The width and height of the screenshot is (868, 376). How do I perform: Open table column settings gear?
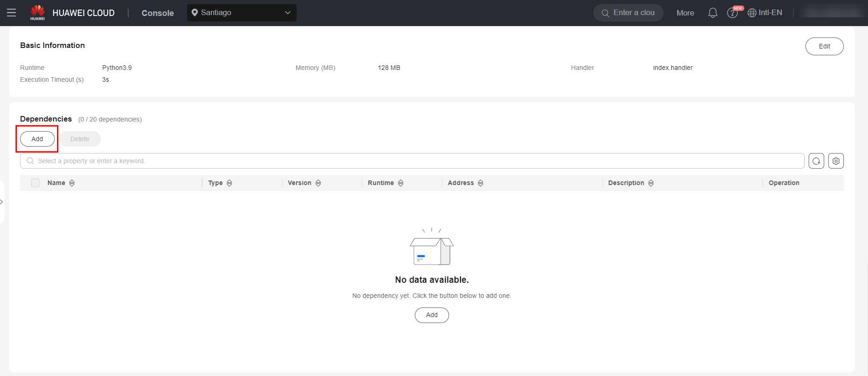pyautogui.click(x=836, y=161)
